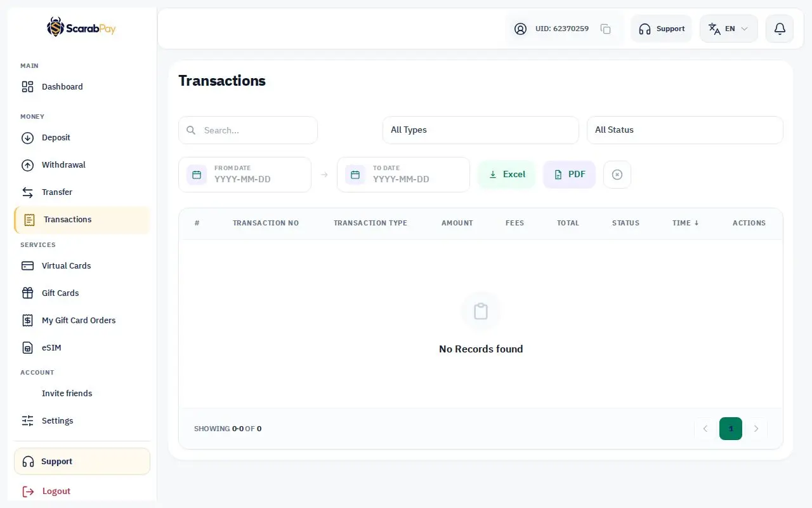The width and height of the screenshot is (812, 508).
Task: Click the Settings sliders icon
Action: pyautogui.click(x=27, y=421)
